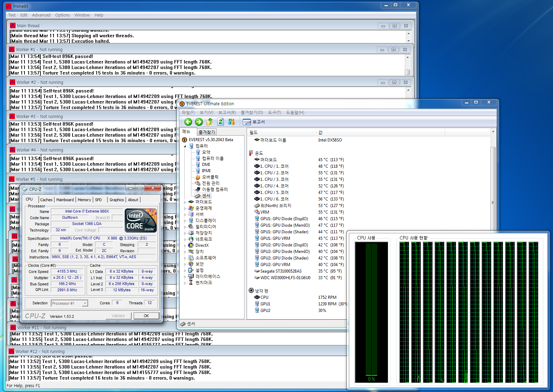Open the Options menu in Prime95
Screen dimensions: 553x392
(x=62, y=15)
